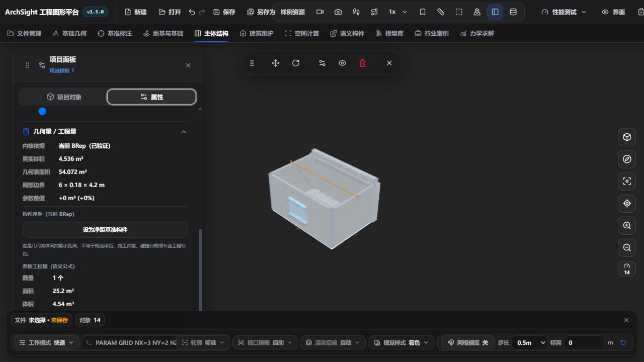Screen dimensions: 644x362
Task: Select the move tool in the floating toolbar
Action: [276, 63]
